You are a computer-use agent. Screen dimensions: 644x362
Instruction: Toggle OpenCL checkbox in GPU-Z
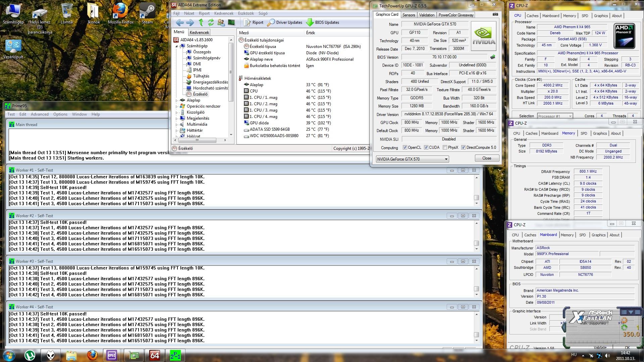405,147
